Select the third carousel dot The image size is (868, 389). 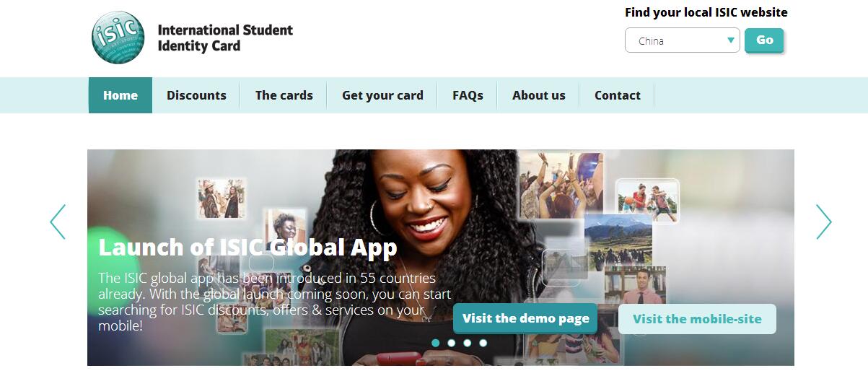tap(468, 343)
